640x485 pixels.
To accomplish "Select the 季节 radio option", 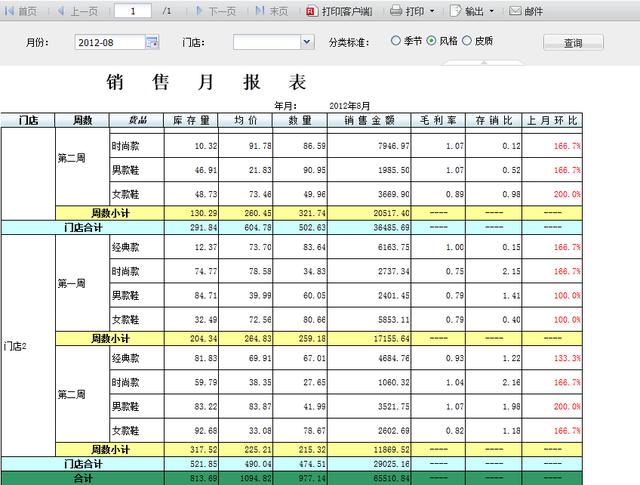I will coord(396,40).
